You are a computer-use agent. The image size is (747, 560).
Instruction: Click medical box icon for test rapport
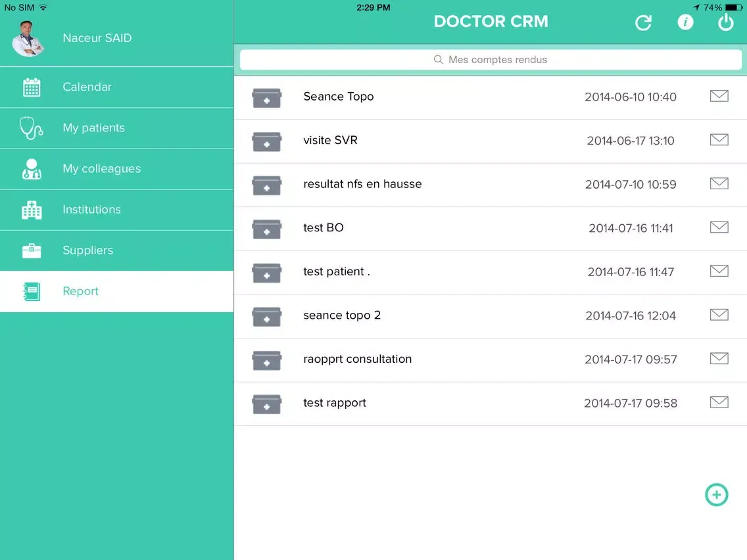coord(266,405)
